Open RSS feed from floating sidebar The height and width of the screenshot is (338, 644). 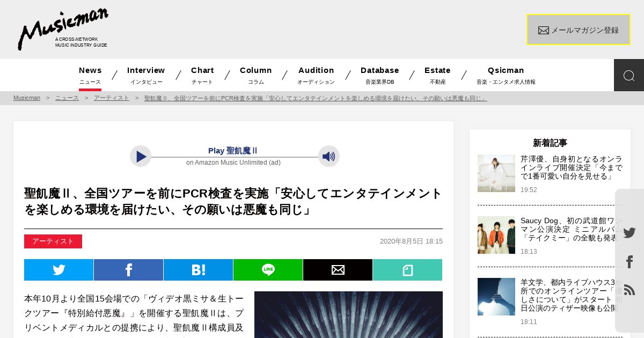pos(630,290)
